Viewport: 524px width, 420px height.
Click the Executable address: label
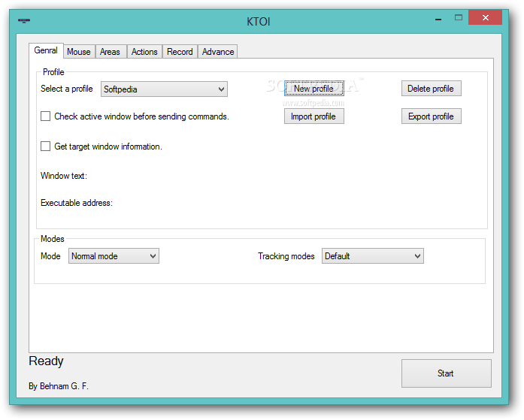(77, 203)
